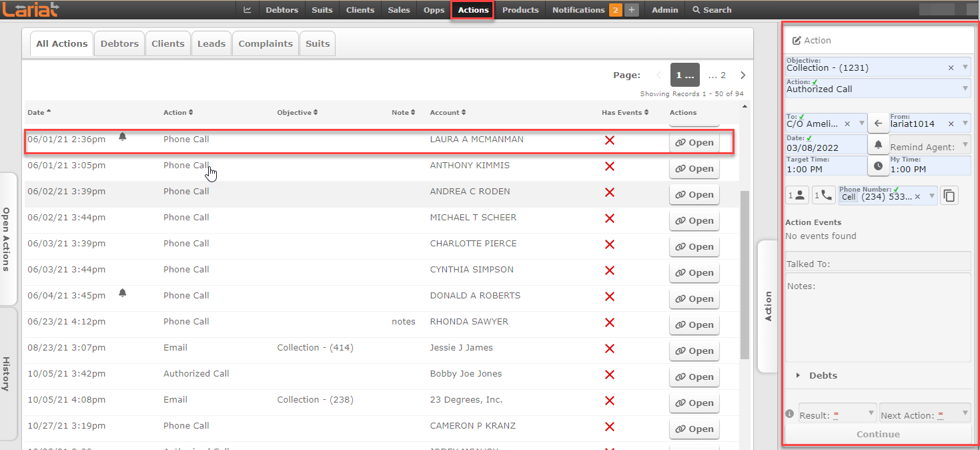Go to next page with right chevron
This screenshot has height=450, width=980.
point(743,75)
